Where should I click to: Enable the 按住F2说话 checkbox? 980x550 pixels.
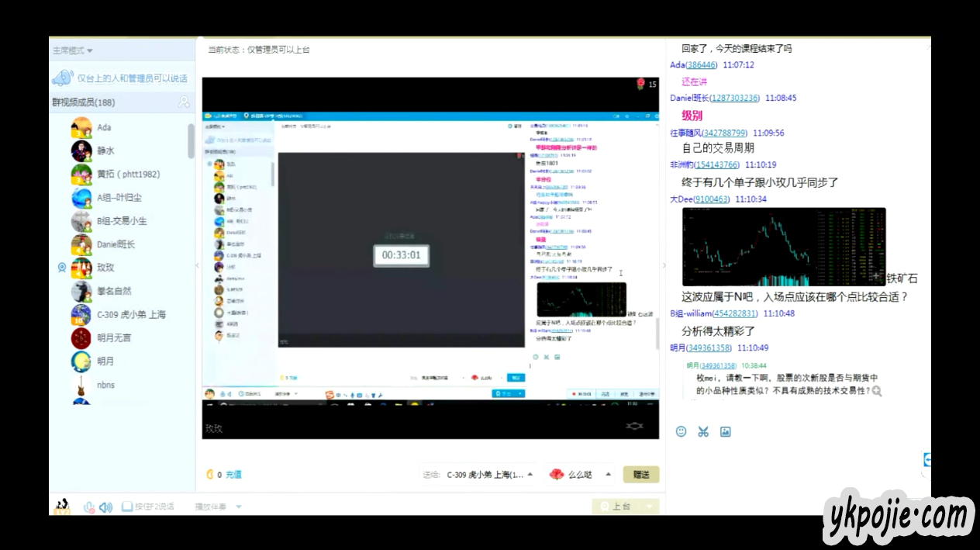click(x=127, y=507)
